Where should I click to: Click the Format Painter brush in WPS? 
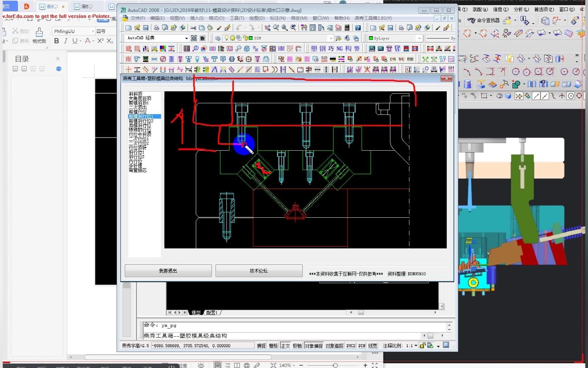[39, 35]
